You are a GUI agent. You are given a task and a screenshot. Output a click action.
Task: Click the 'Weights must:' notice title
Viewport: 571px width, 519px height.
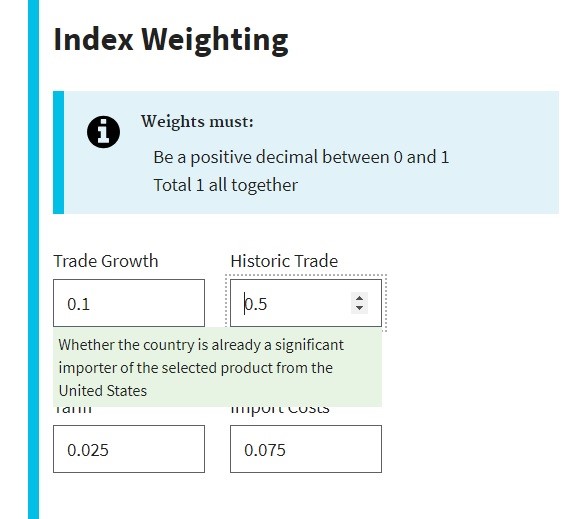(x=197, y=122)
